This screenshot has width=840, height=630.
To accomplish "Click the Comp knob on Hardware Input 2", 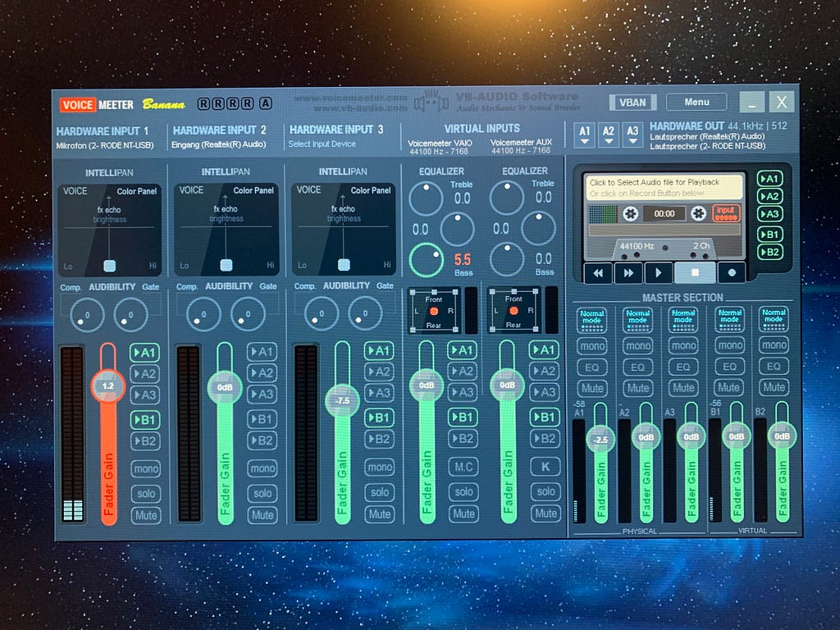I will point(203,314).
